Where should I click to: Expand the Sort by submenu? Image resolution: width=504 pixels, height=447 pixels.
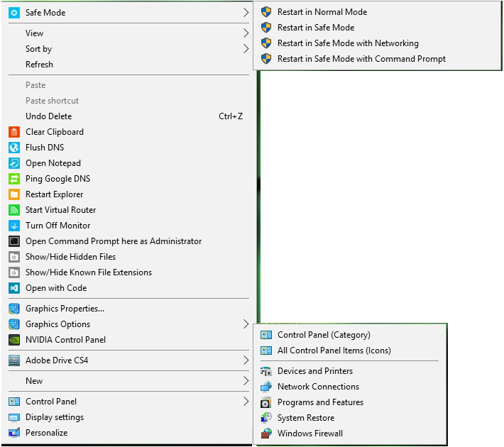click(38, 49)
